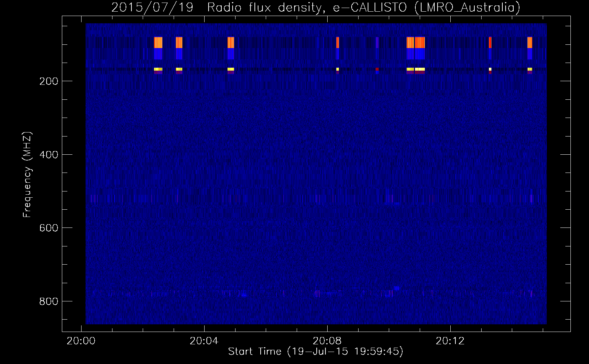This screenshot has height=364, width=589.
Task: Click the 20:00 time tick label
Action: click(x=81, y=341)
